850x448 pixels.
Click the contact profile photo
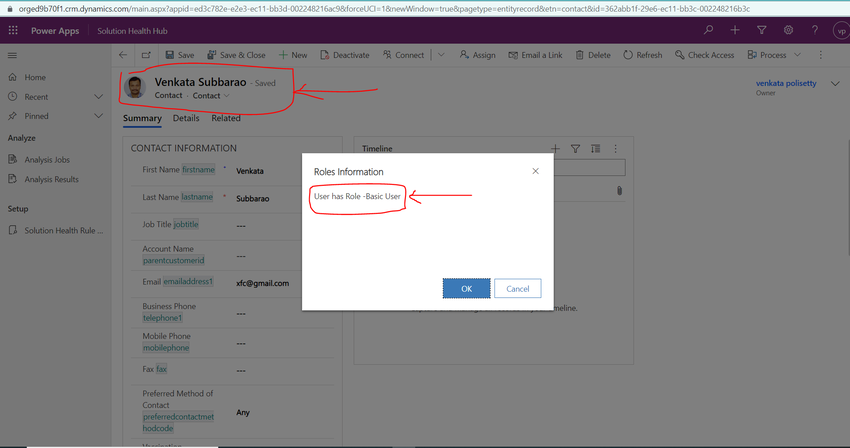coord(134,87)
